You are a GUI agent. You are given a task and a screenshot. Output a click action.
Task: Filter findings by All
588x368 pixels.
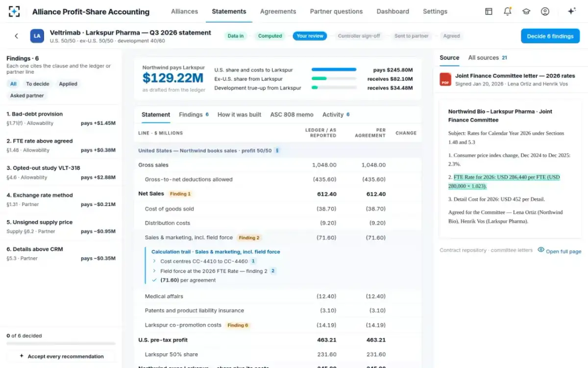(13, 84)
